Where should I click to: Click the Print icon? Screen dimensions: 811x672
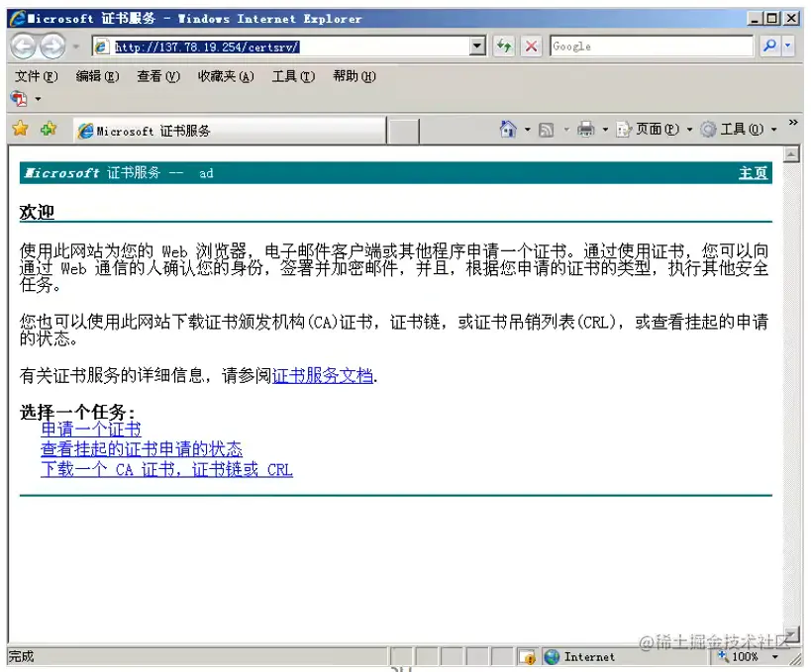pyautogui.click(x=586, y=129)
